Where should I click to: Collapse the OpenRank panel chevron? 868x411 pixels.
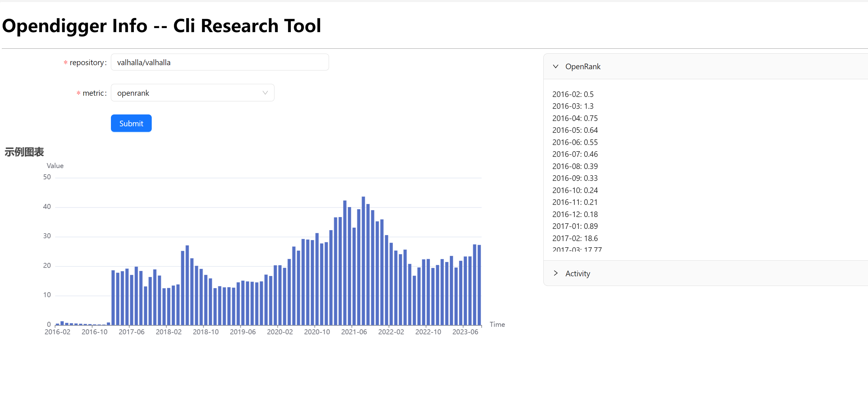(556, 66)
